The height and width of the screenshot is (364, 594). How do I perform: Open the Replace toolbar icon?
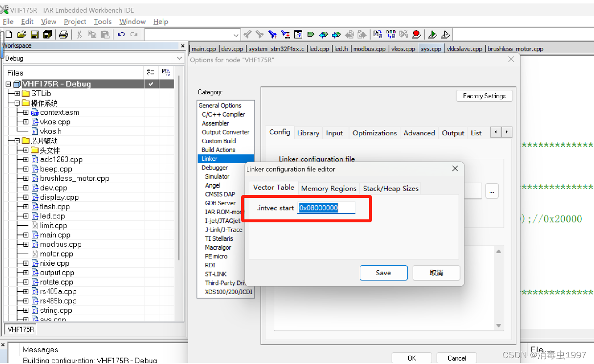tap(286, 34)
